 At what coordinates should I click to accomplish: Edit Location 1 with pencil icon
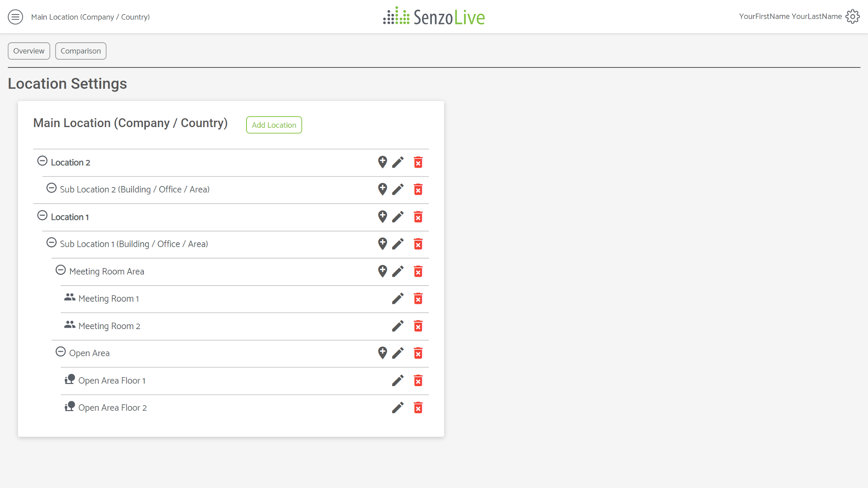pos(398,217)
